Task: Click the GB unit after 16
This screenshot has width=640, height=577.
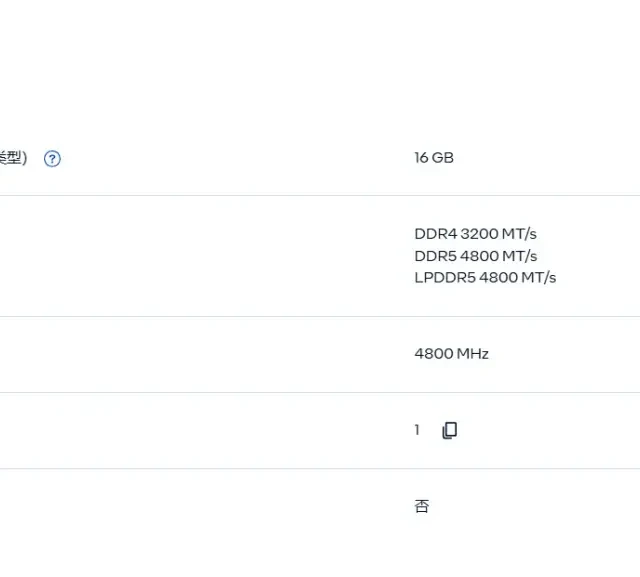Action: [x=443, y=158]
